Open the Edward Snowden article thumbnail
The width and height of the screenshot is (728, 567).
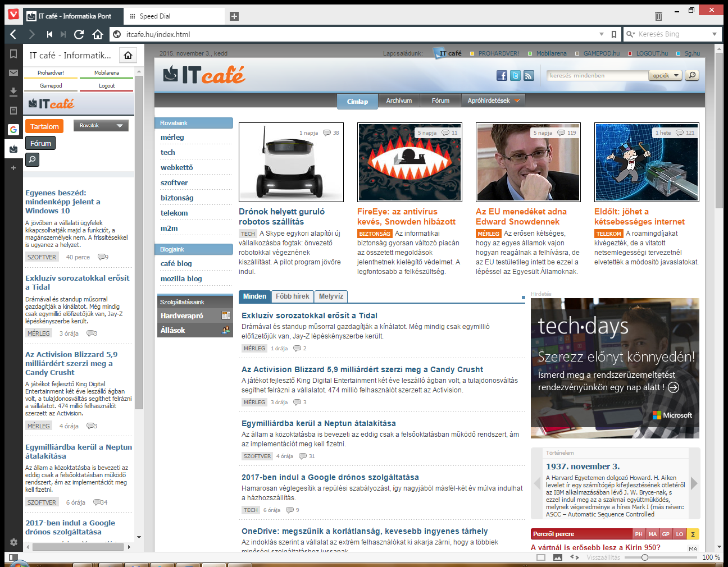[x=528, y=162]
